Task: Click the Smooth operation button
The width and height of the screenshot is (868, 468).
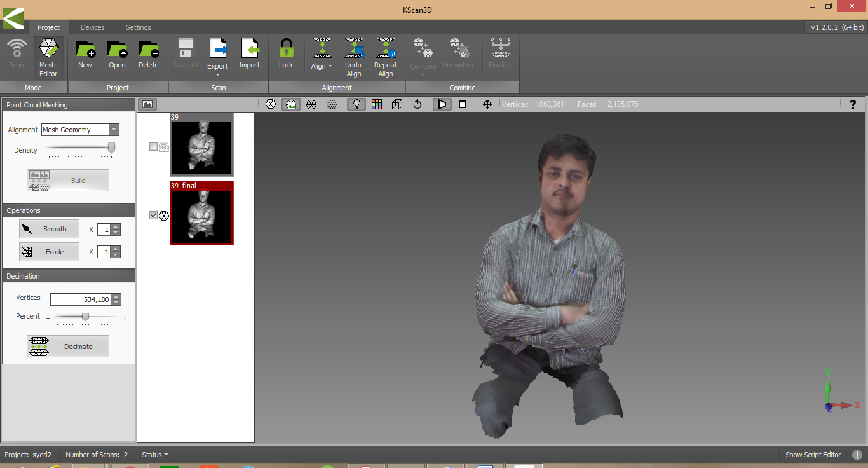Action: [50, 229]
